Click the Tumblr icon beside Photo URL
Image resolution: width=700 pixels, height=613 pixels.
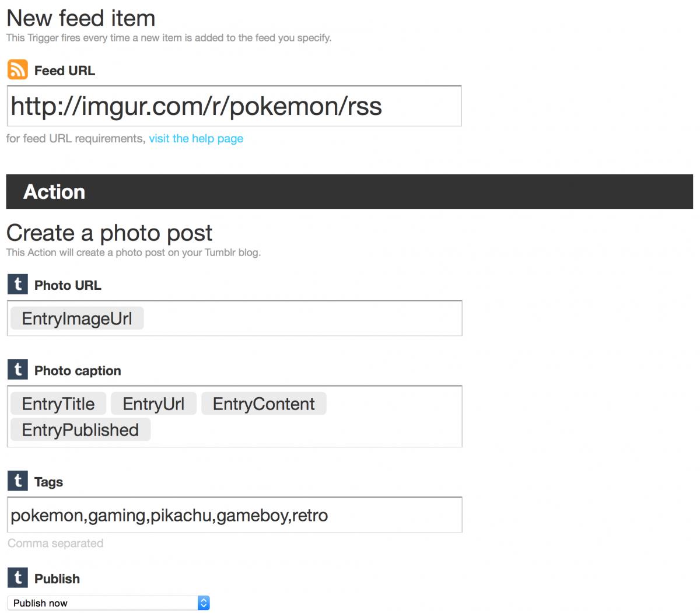[17, 284]
